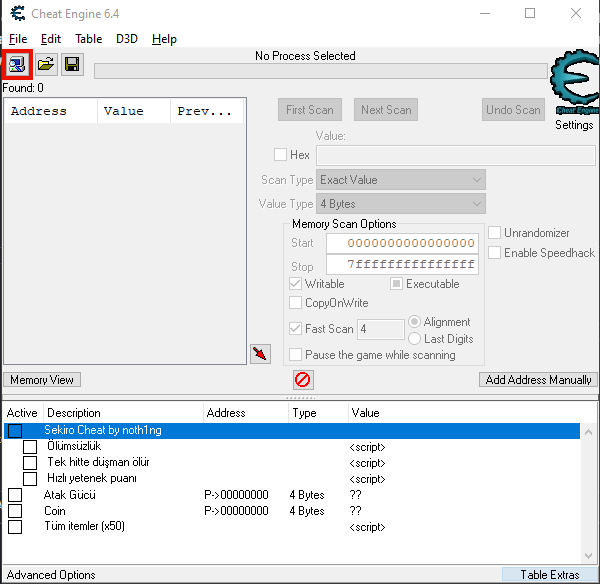Viewport: 600px width, 584px height.
Task: Click Atak Gücü address P->00000000
Action: coord(236,495)
